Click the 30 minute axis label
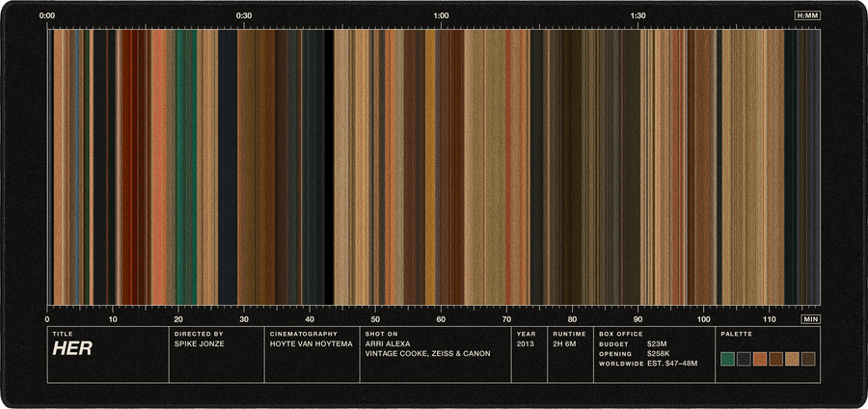 tap(244, 319)
